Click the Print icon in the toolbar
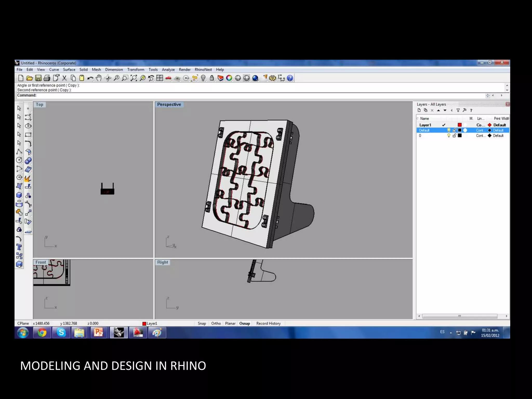The image size is (532, 399). pyautogui.click(x=47, y=78)
